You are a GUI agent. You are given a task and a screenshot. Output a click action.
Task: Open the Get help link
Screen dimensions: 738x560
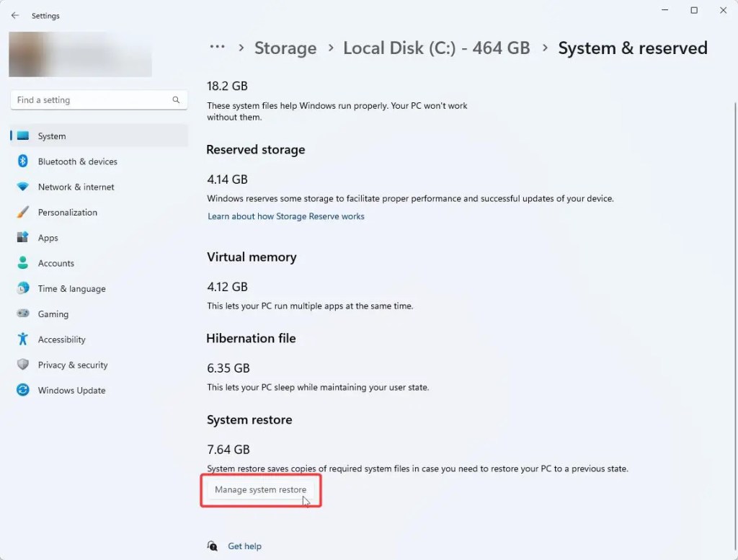(245, 546)
